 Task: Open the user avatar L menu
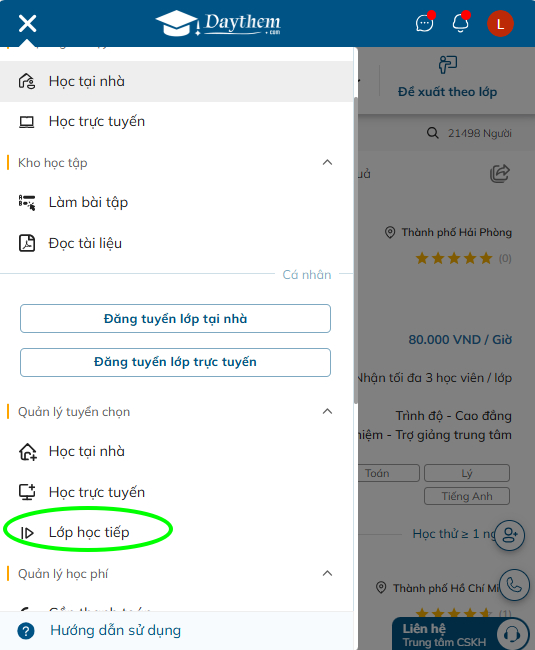click(500, 24)
